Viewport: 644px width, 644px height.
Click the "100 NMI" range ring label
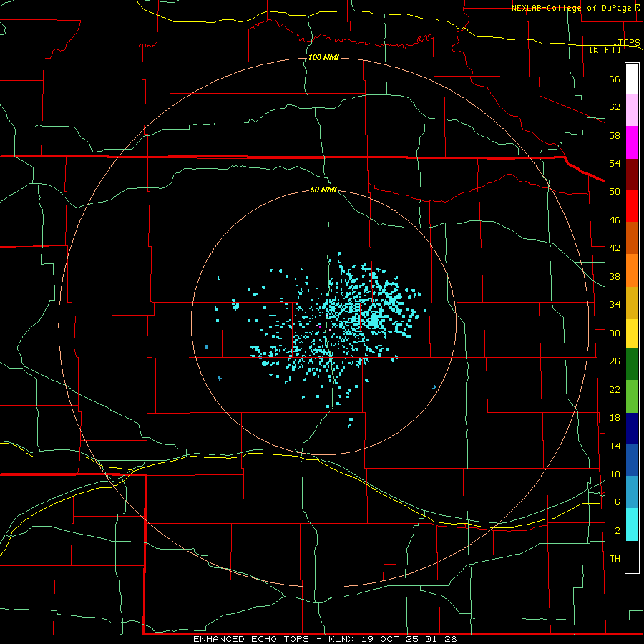[x=323, y=57]
